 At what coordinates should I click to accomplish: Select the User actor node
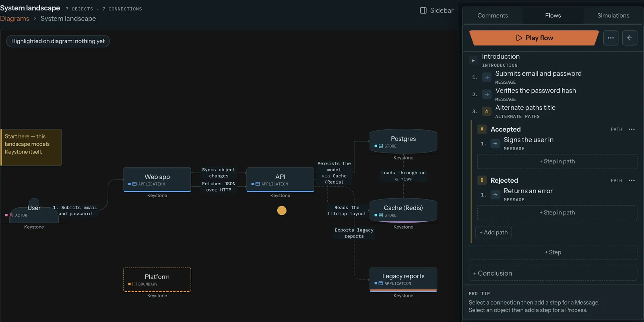[34, 211]
